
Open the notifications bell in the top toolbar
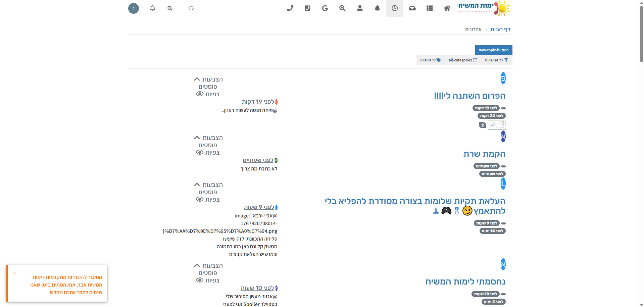pos(377,8)
